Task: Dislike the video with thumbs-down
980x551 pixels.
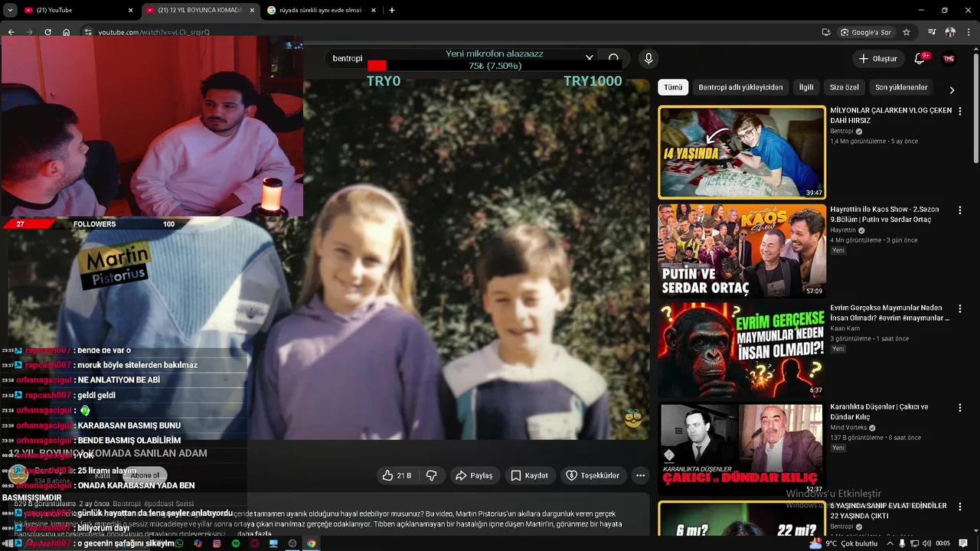Action: pos(431,475)
